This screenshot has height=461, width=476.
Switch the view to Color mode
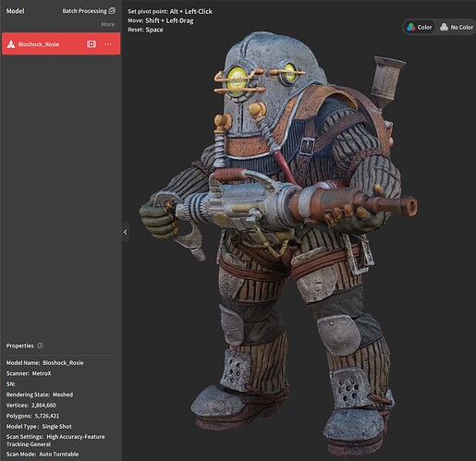[420, 27]
